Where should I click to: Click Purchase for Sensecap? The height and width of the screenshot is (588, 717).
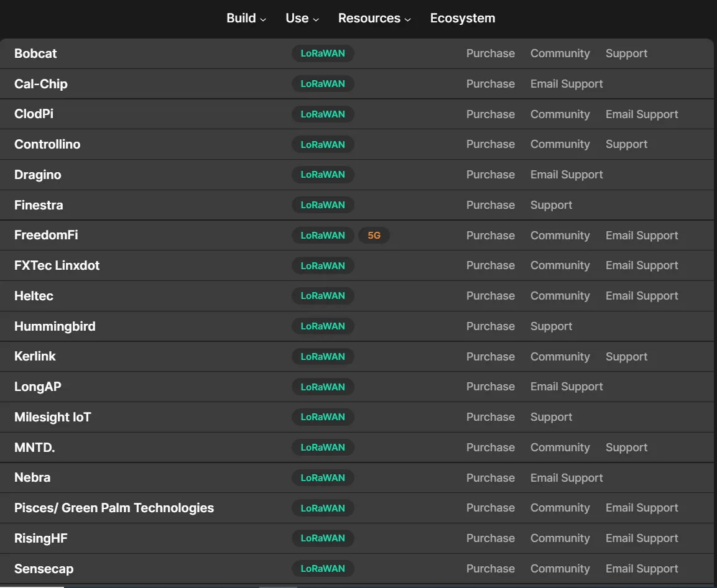point(490,569)
